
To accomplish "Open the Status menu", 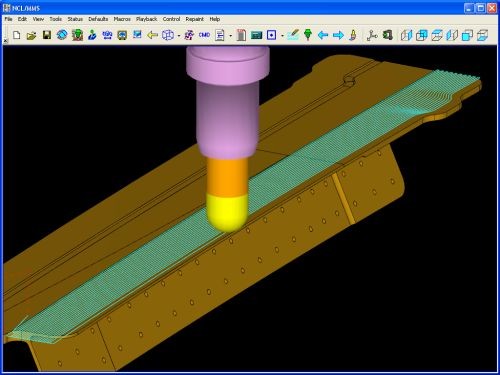I will (x=75, y=19).
